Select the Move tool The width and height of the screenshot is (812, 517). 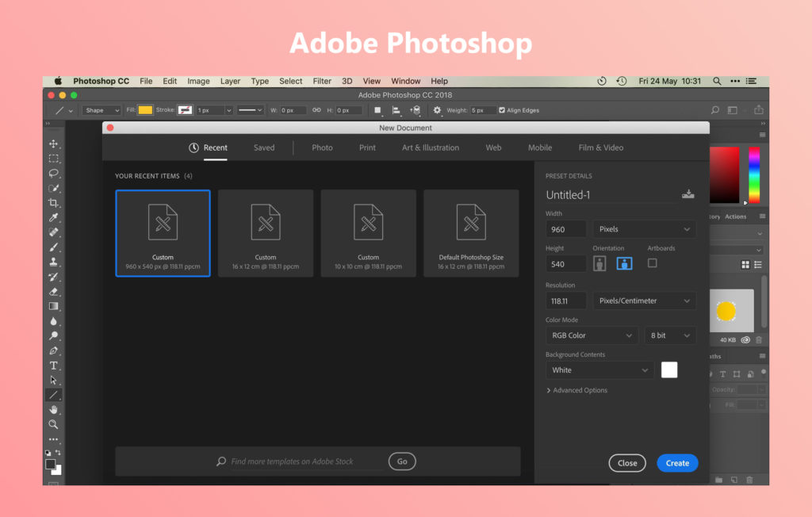point(53,144)
